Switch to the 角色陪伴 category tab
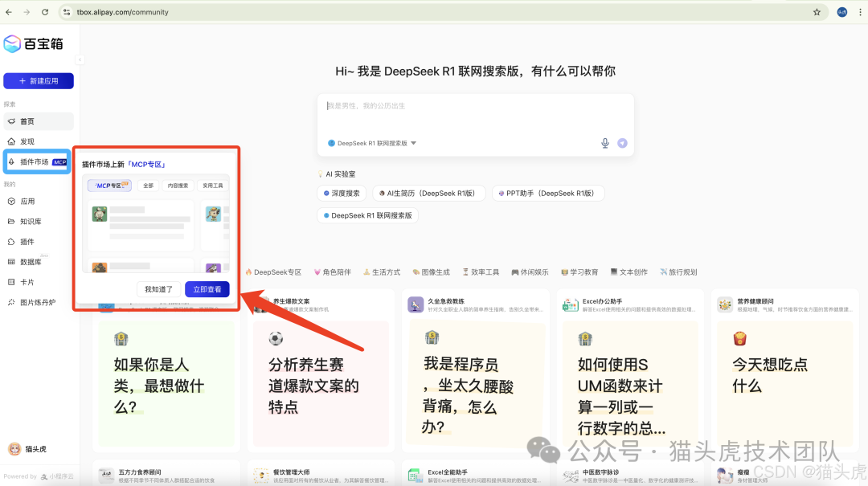Image resolution: width=868 pixels, height=486 pixels. pos(332,272)
